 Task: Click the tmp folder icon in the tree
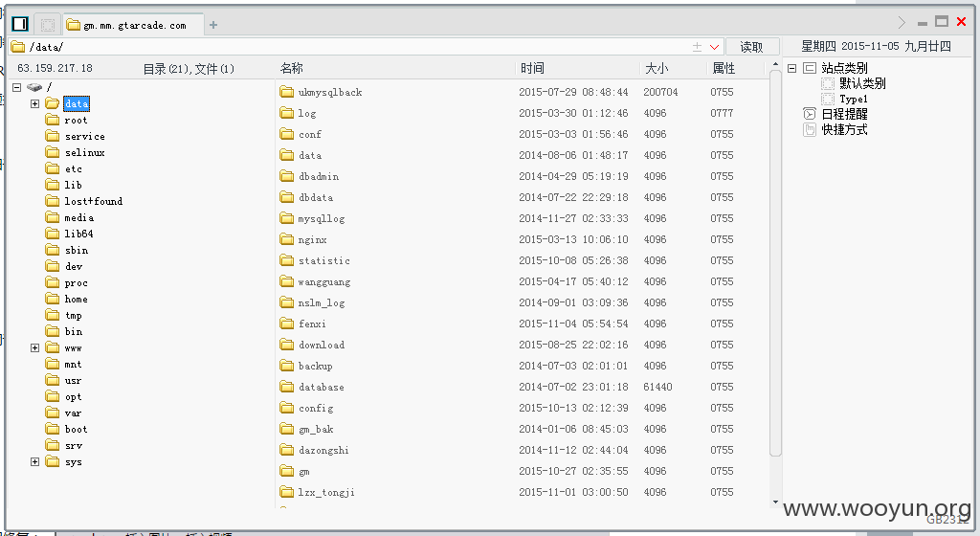[53, 315]
